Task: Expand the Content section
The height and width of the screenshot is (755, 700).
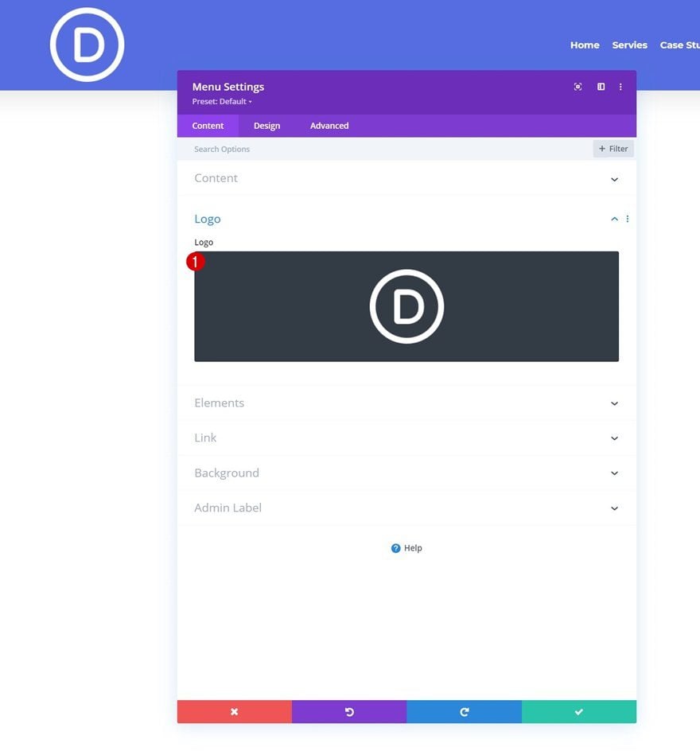Action: (406, 179)
